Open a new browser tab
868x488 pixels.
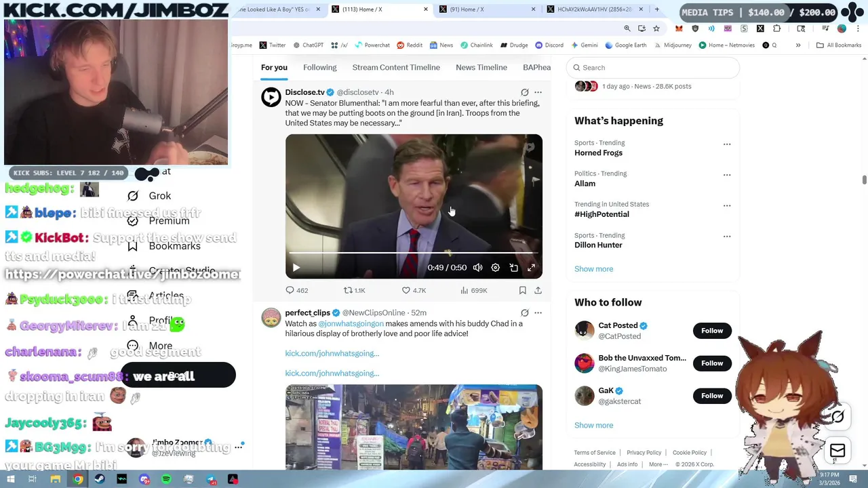pos(656,9)
